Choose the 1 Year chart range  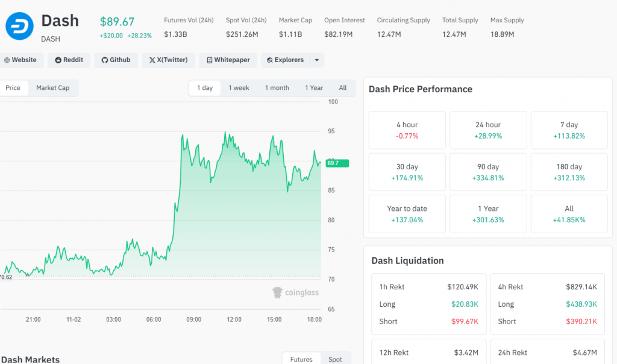[x=314, y=88]
